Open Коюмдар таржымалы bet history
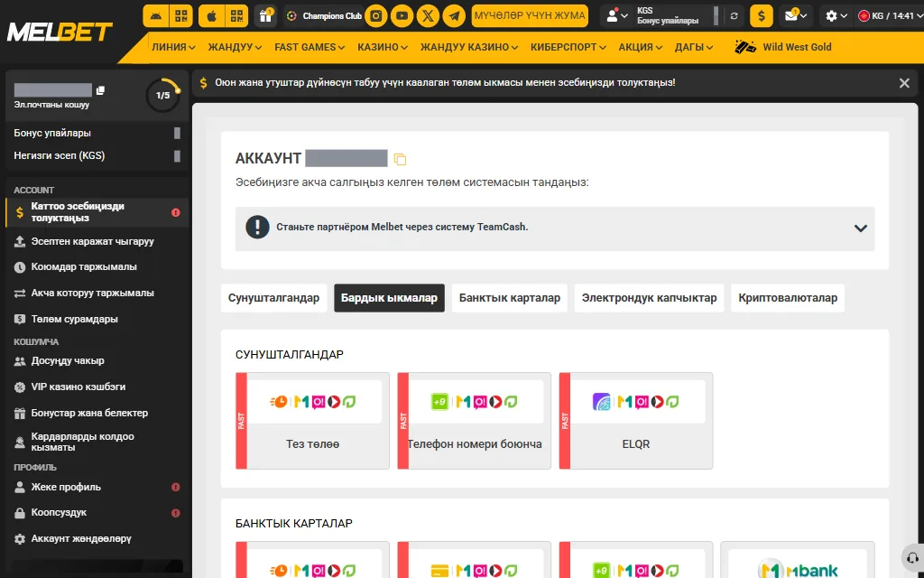This screenshot has width=924, height=578. point(97,267)
